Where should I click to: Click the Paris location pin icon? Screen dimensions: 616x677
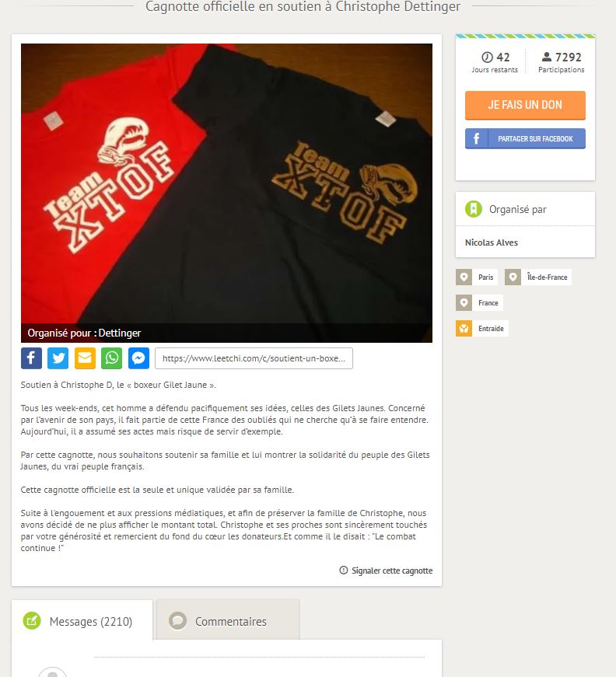tap(464, 277)
